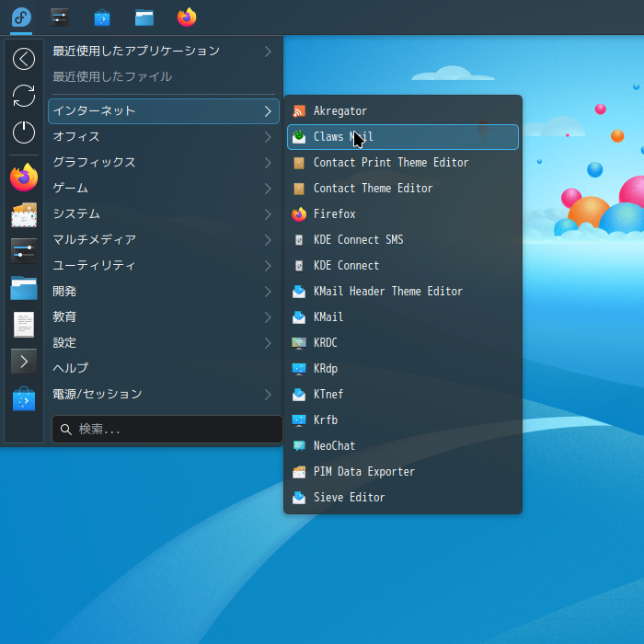Viewport: 644px width, 644px height.
Task: Open the mail client icon in sidebar
Action: [24, 214]
